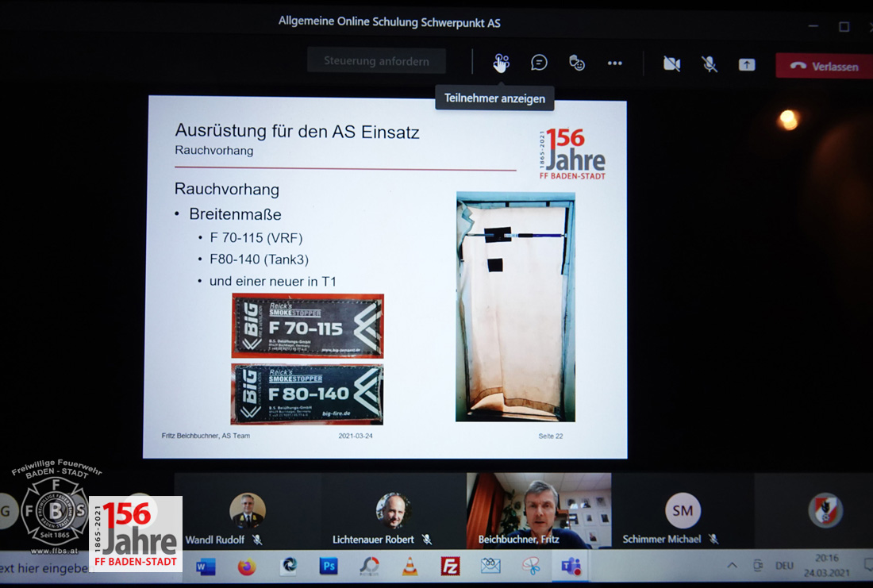Show the meeting participants list
The width and height of the screenshot is (873, 588).
(x=501, y=63)
